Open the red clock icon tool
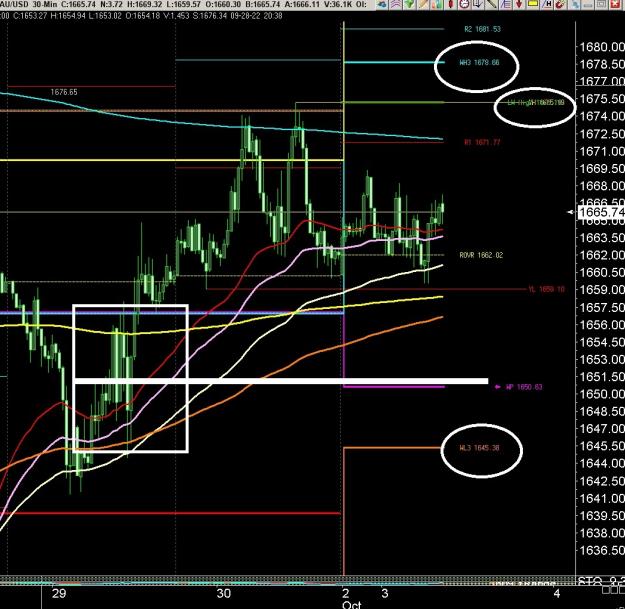Viewport: 625px width, 609px height. [464, 4]
